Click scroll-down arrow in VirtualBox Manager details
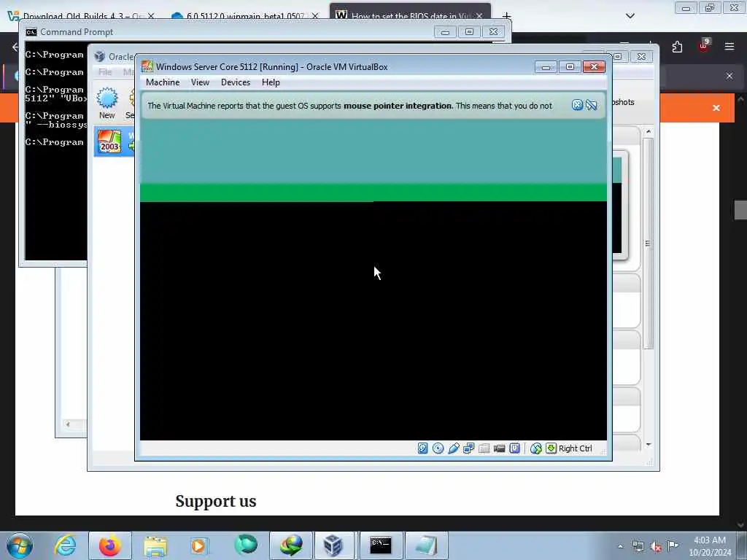The width and height of the screenshot is (747, 560). tap(648, 444)
